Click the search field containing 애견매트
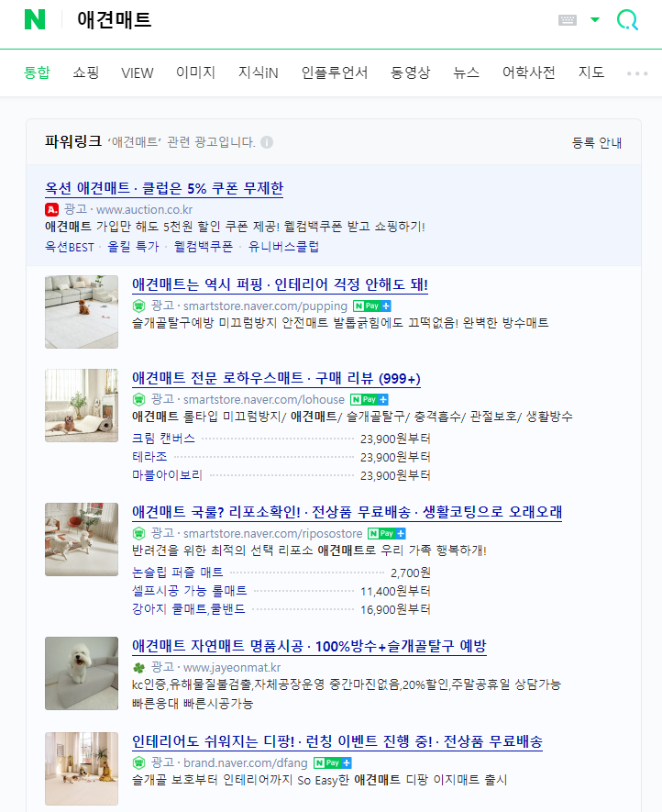The width and height of the screenshot is (662, 812). coord(311,20)
